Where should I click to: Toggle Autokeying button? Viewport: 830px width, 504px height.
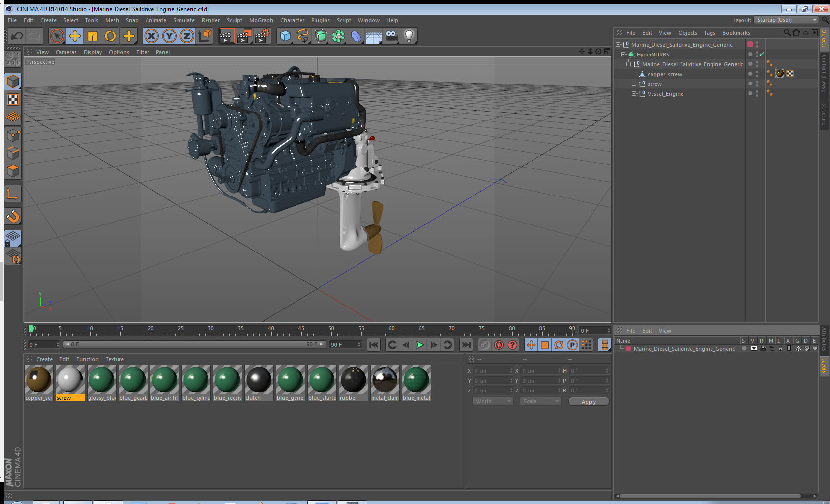point(499,345)
